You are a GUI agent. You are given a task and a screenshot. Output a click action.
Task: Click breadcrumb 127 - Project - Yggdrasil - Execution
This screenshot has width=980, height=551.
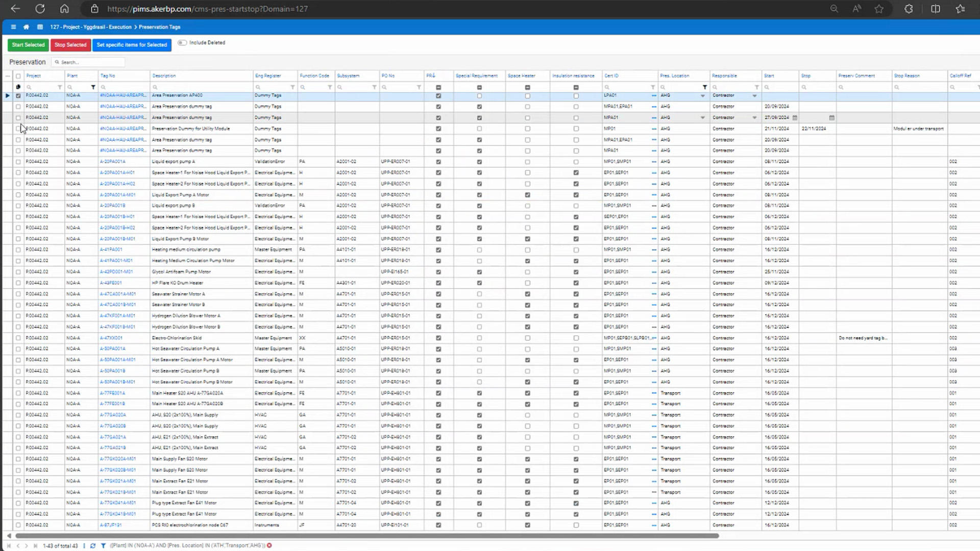click(91, 27)
